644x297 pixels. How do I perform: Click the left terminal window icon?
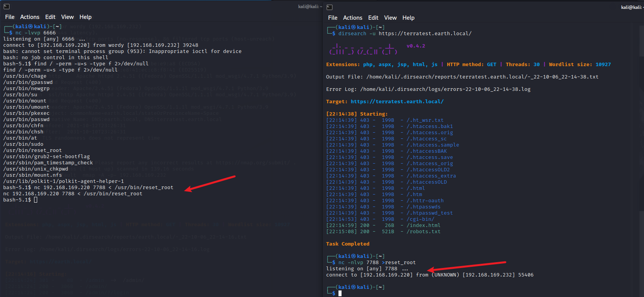(x=6, y=7)
